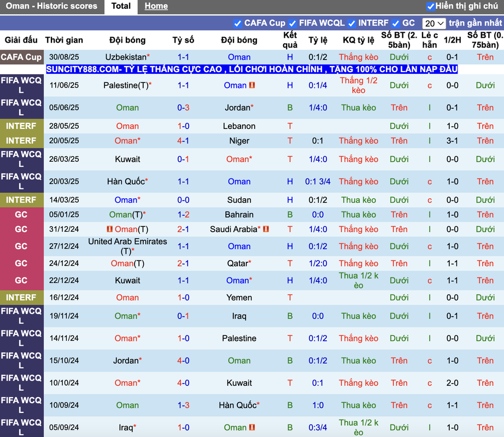Screen dimensions: 504x437
Task: Open the Home link
Action: point(156,6)
